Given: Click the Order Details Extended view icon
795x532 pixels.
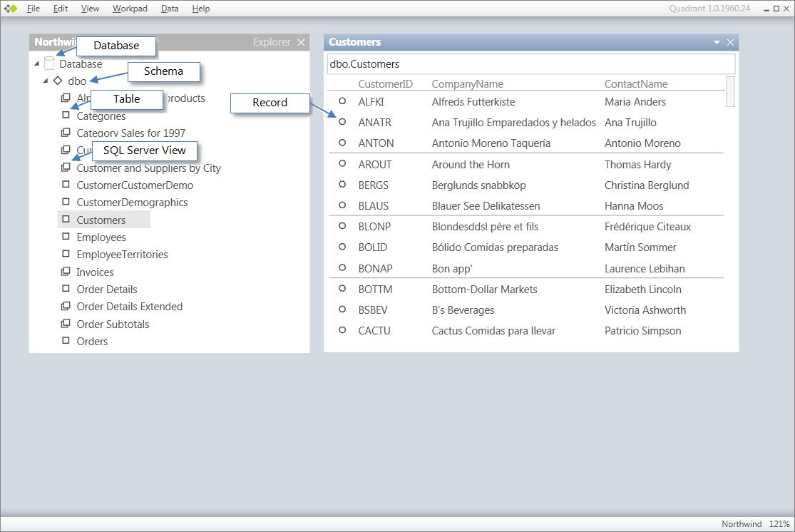Looking at the screenshot, I should 66,306.
